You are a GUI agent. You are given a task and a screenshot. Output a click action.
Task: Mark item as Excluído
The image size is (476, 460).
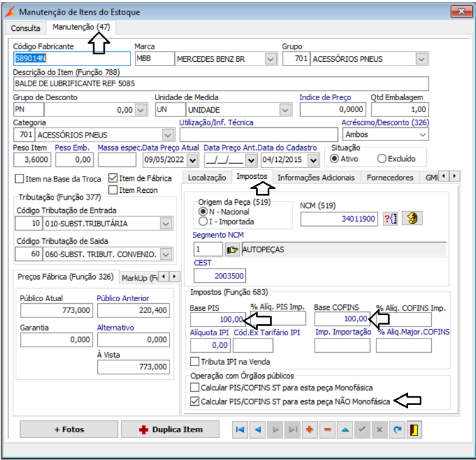click(x=381, y=159)
